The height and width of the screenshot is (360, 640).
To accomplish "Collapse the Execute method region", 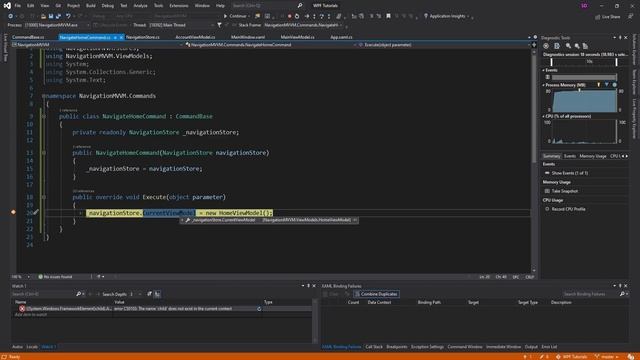I will [x=44, y=197].
